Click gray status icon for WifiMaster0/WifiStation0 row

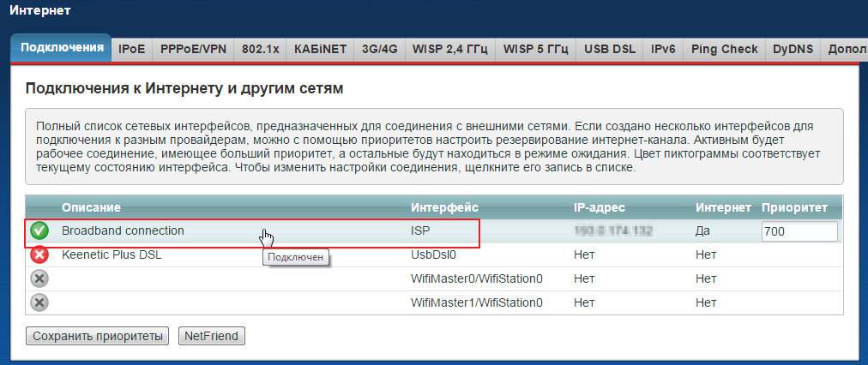click(x=39, y=279)
